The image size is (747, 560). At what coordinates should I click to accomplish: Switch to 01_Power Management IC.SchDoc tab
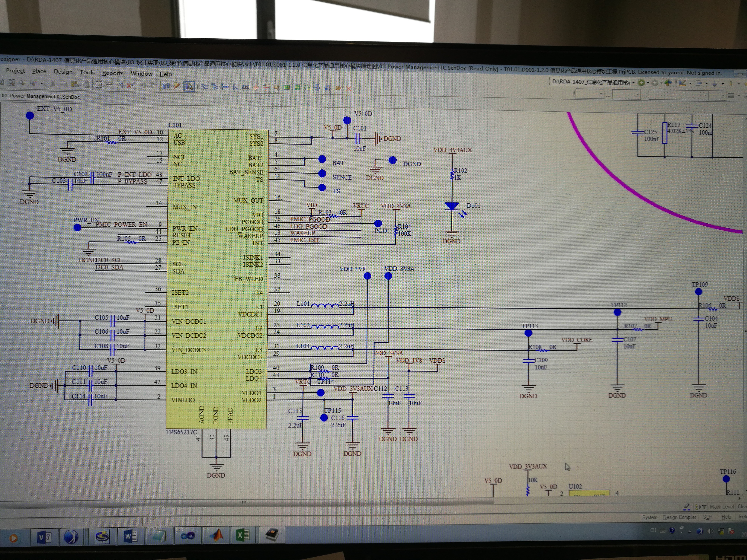(x=40, y=96)
